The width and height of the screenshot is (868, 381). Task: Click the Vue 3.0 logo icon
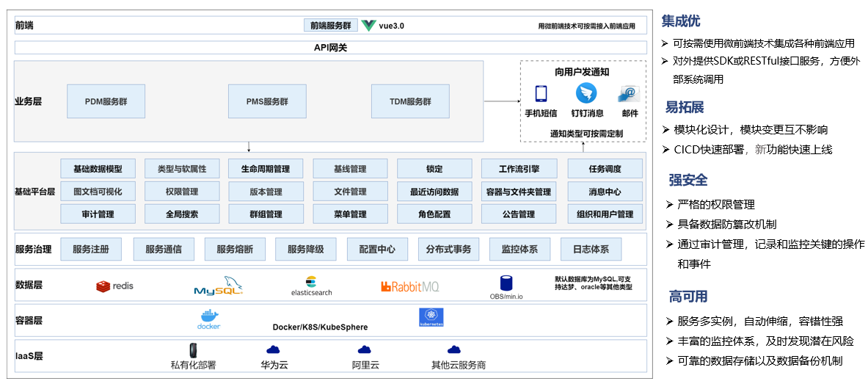[x=368, y=25]
